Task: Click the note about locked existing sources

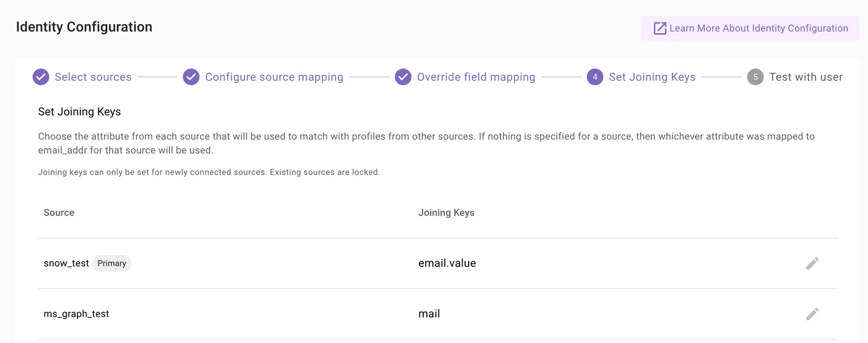Action: pos(209,172)
